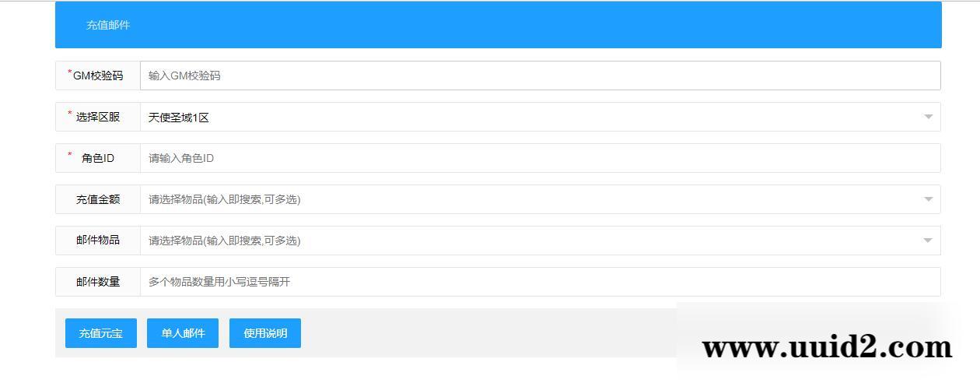
Task: Click the 选择区服 field label
Action: pos(98,117)
